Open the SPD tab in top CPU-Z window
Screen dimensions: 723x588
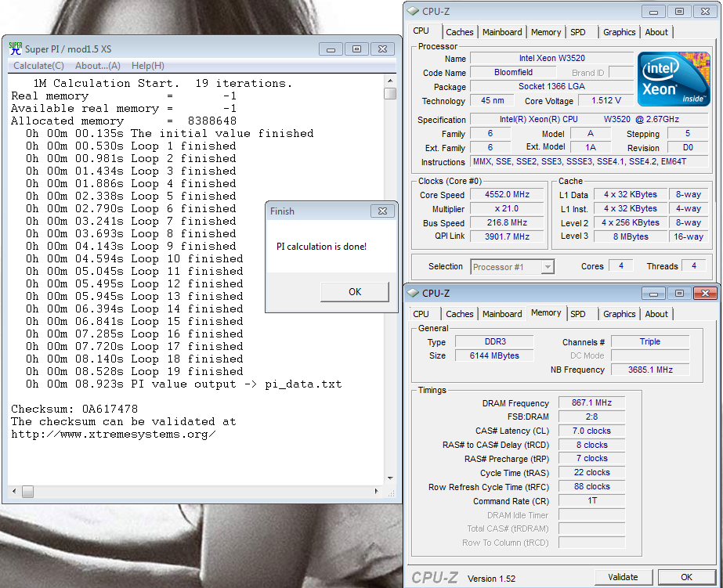pyautogui.click(x=578, y=32)
